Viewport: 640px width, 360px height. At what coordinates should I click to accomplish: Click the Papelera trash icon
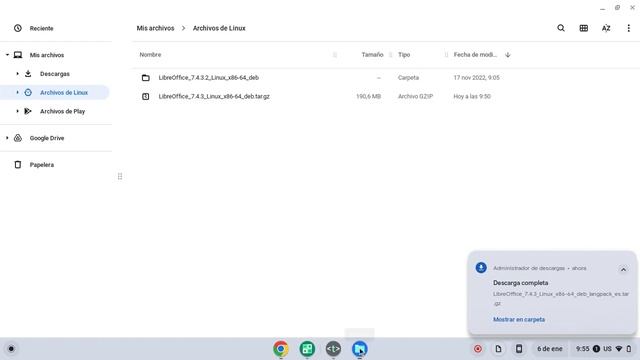tap(18, 164)
